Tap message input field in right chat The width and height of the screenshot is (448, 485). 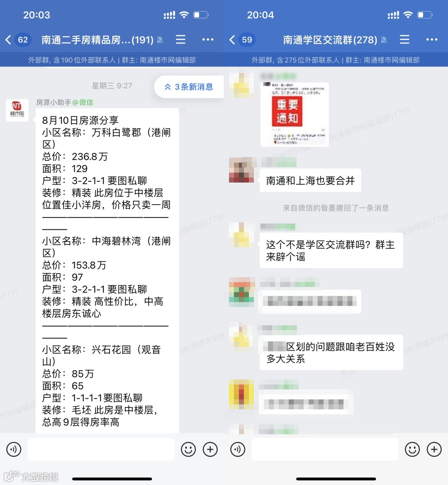click(325, 449)
